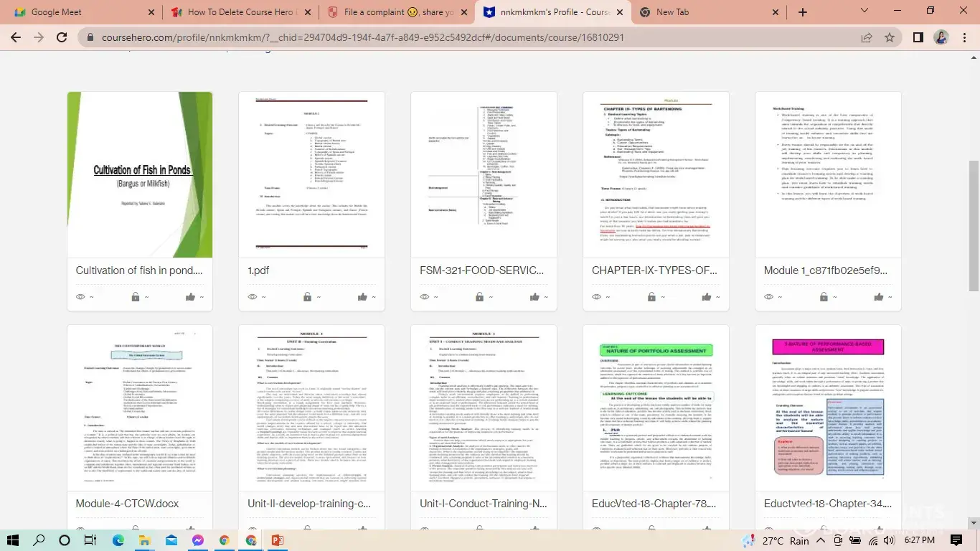Viewport: 980px width, 551px height.
Task: Open Chrome's three-dot menu
Action: coord(963,37)
